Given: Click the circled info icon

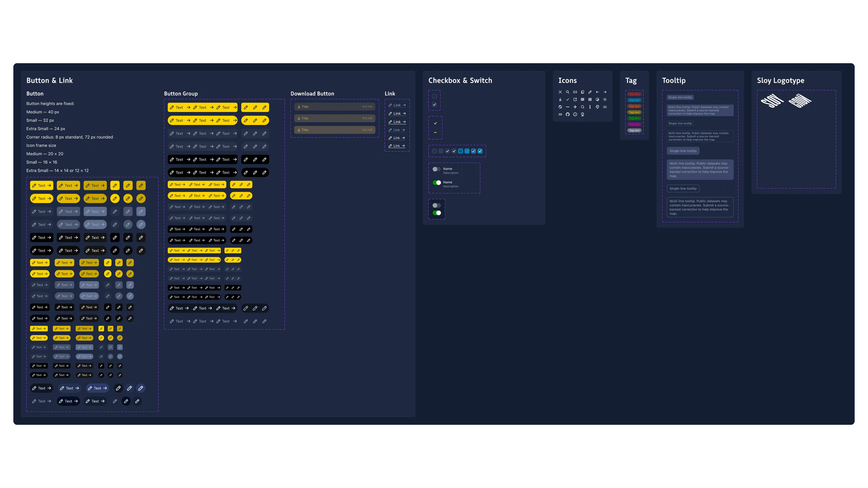Looking at the screenshot, I should [575, 114].
